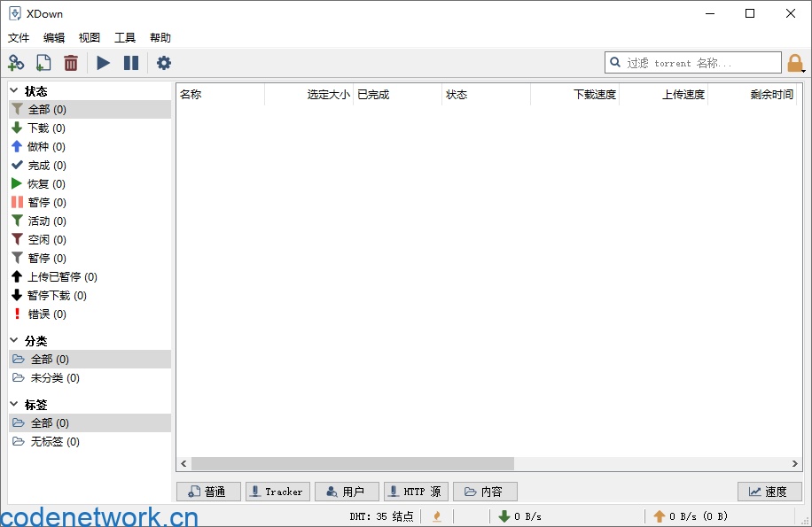This screenshot has width=812, height=527.
Task: Click the resume play toolbar icon
Action: tap(103, 63)
